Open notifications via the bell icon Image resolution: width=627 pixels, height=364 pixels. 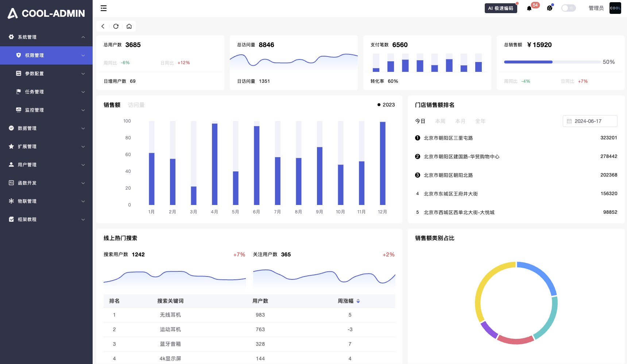pos(529,8)
